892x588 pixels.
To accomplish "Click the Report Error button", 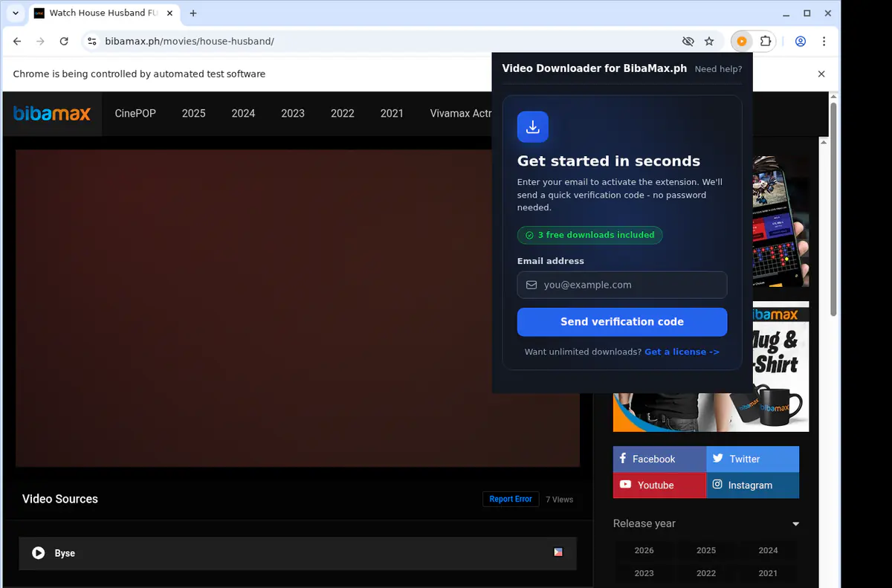I will coord(511,499).
